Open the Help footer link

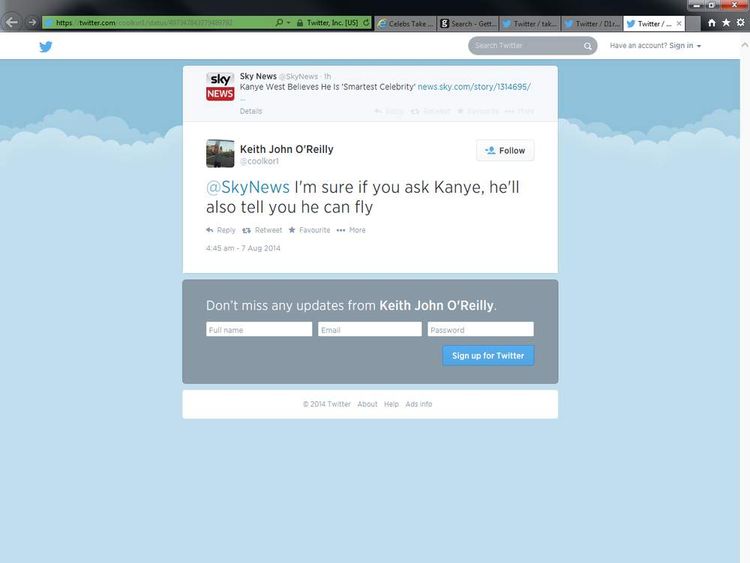click(391, 404)
